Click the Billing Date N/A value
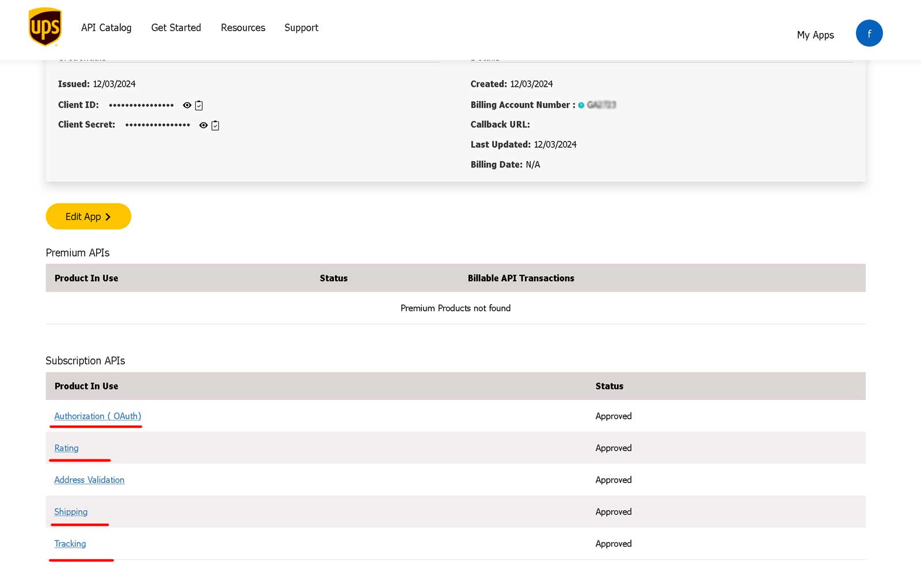Image resolution: width=921 pixels, height=588 pixels. tap(533, 165)
